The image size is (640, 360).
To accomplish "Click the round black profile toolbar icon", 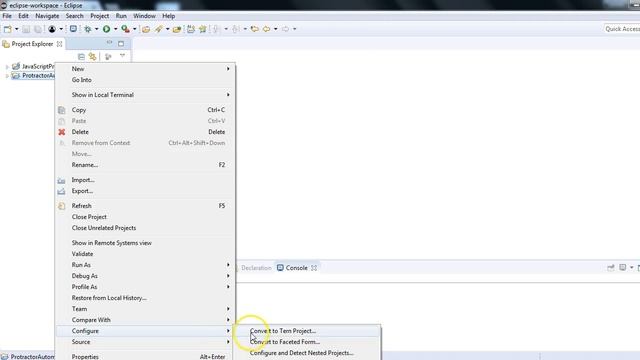I will coord(52,29).
